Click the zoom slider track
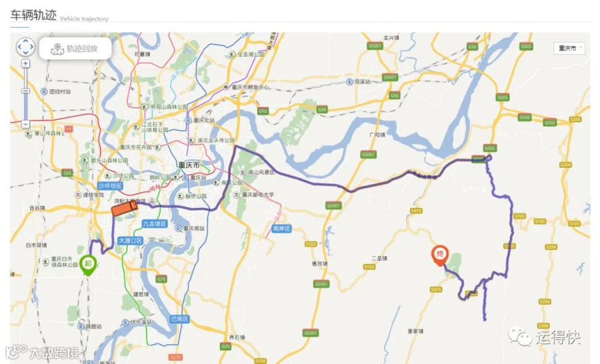Image resolution: width=600 pixels, height=364 pixels. click(25, 94)
